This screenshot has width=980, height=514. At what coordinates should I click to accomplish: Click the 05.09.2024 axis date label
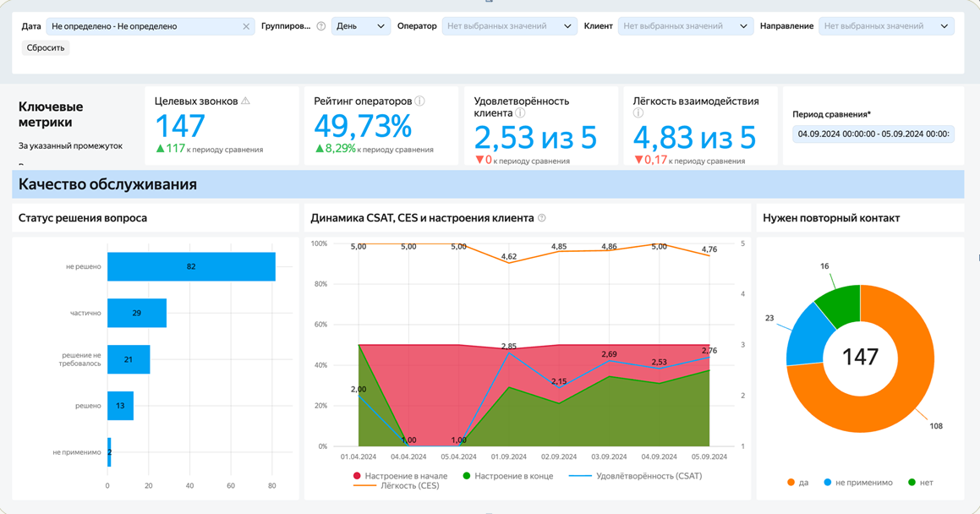(x=709, y=457)
